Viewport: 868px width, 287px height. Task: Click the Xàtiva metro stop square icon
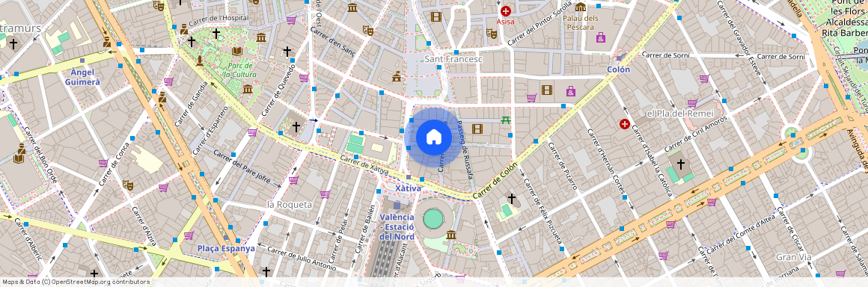[409, 178]
